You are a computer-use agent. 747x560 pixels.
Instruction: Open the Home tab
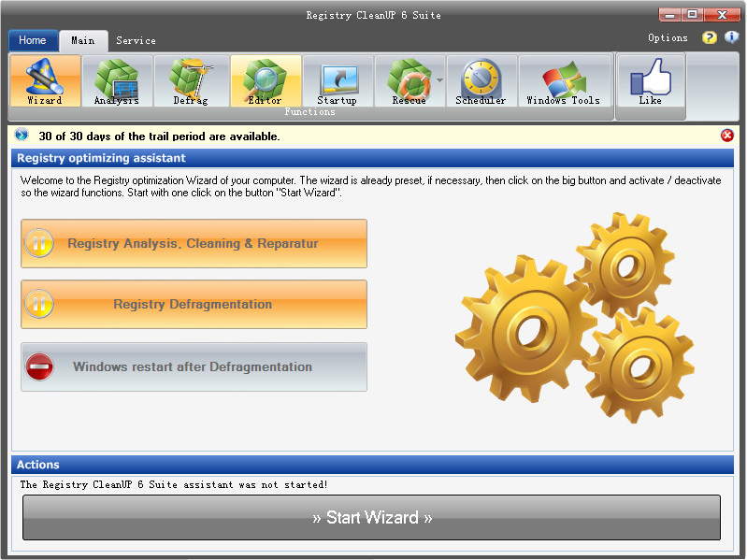click(x=33, y=41)
